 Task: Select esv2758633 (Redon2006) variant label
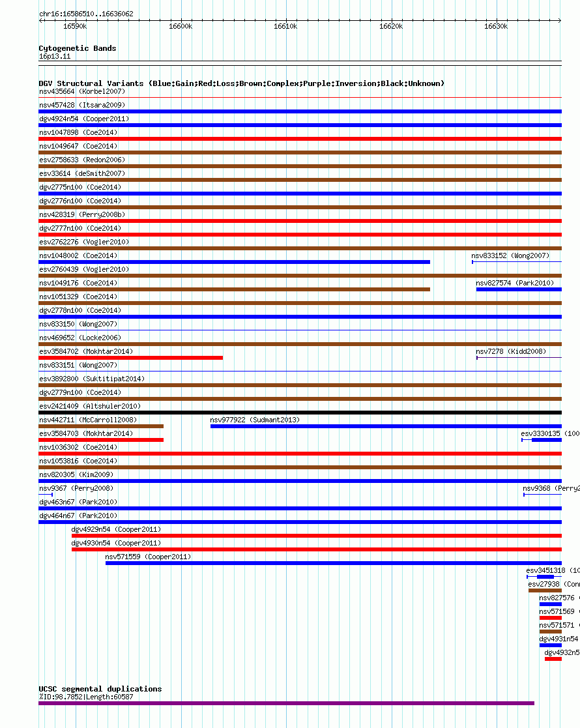[x=82, y=160]
